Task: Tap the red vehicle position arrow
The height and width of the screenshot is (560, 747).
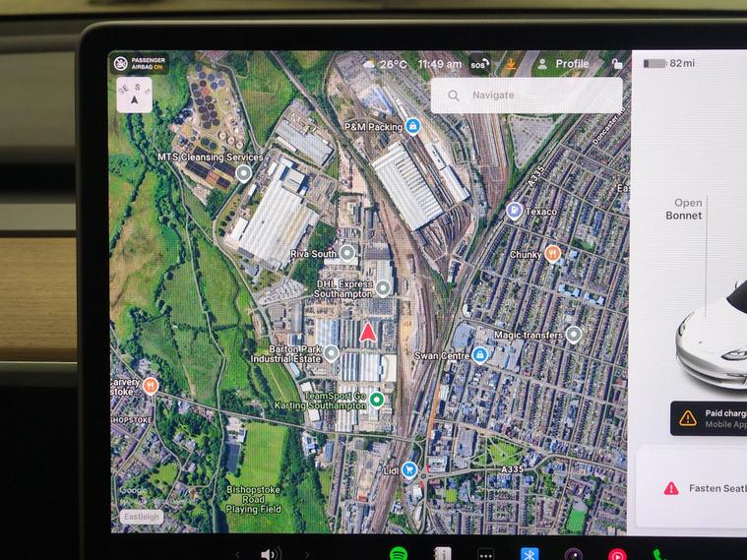Action: [368, 333]
